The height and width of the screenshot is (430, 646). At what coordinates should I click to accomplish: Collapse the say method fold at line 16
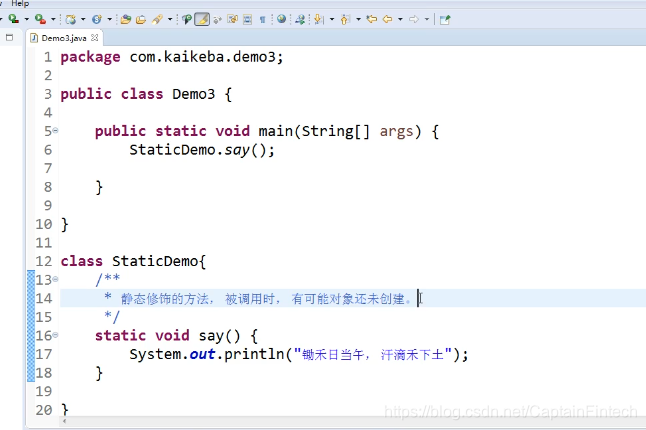pyautogui.click(x=55, y=335)
